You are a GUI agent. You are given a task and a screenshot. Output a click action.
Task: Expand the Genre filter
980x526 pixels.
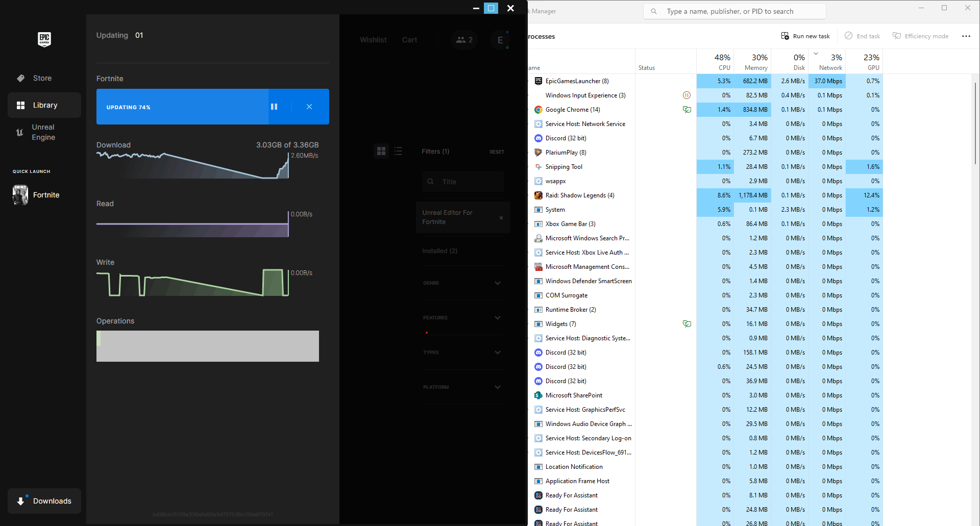point(462,283)
